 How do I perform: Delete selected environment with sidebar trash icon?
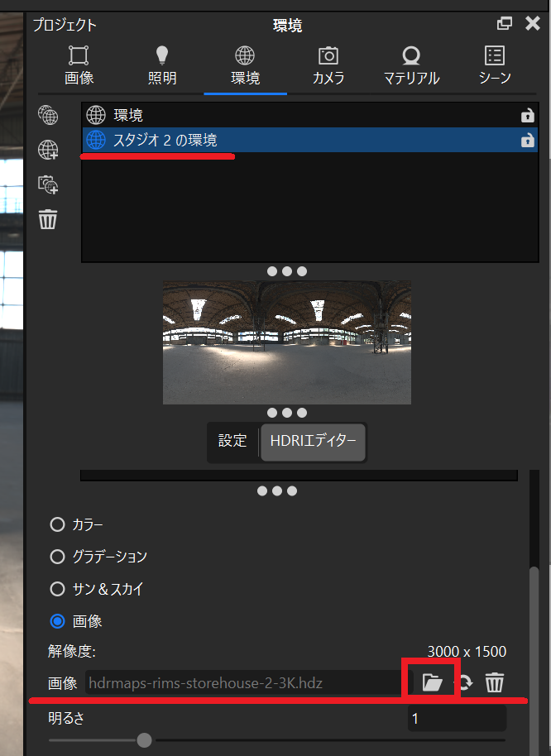pyautogui.click(x=48, y=219)
